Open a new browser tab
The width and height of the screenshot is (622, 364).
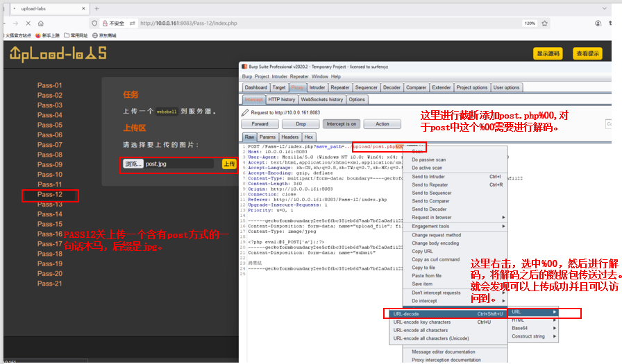[96, 8]
